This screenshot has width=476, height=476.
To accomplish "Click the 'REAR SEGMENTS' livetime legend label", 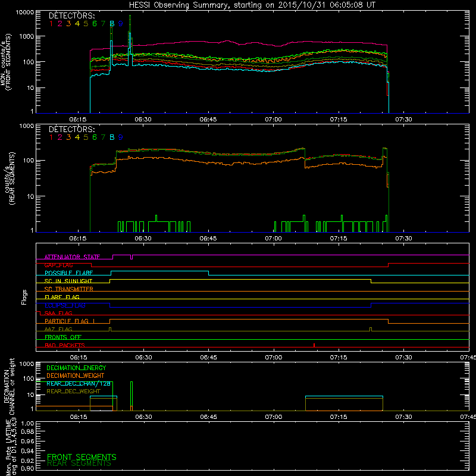I will pyautogui.click(x=79, y=464).
